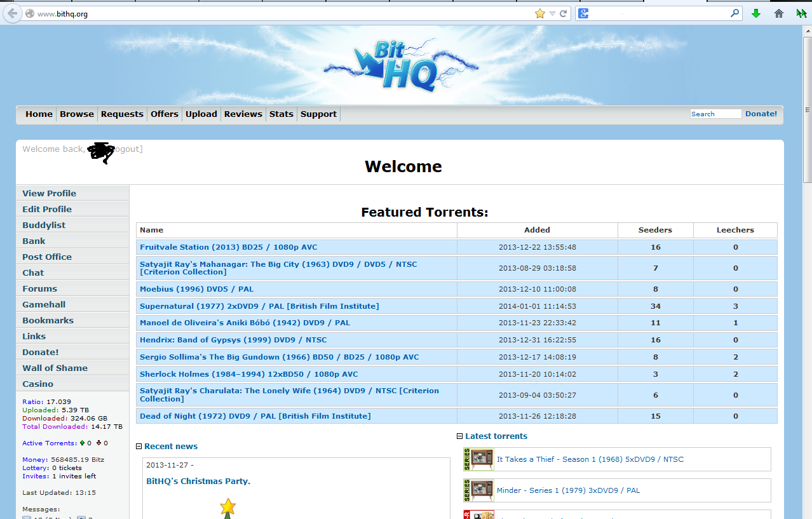The height and width of the screenshot is (519, 812).
Task: Click the browser search text box
Action: 659,13
